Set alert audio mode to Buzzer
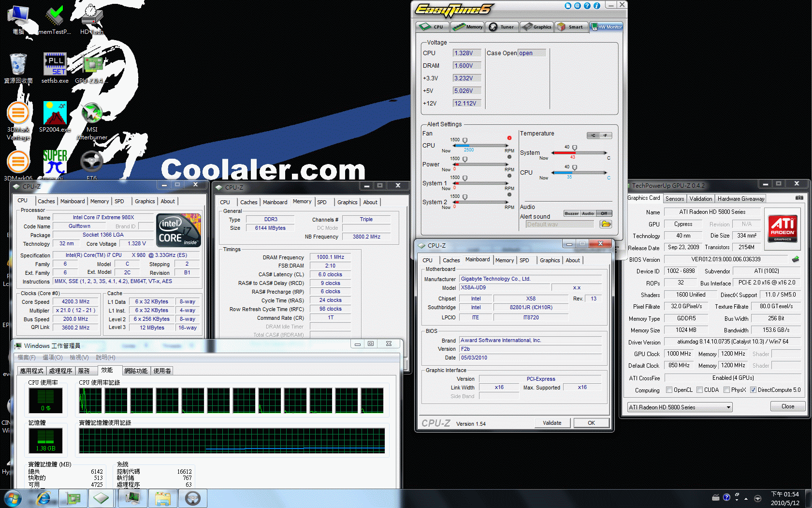The width and height of the screenshot is (812, 508). (x=572, y=213)
